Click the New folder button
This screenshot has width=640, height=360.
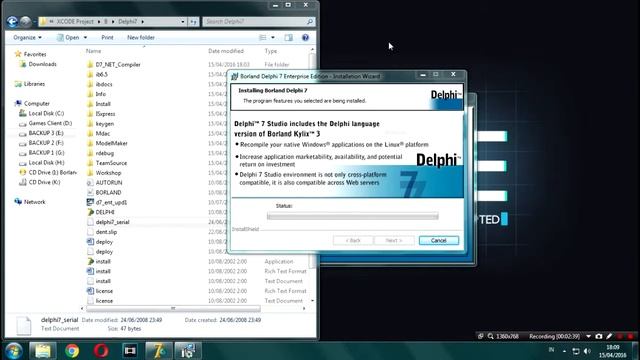(141, 38)
